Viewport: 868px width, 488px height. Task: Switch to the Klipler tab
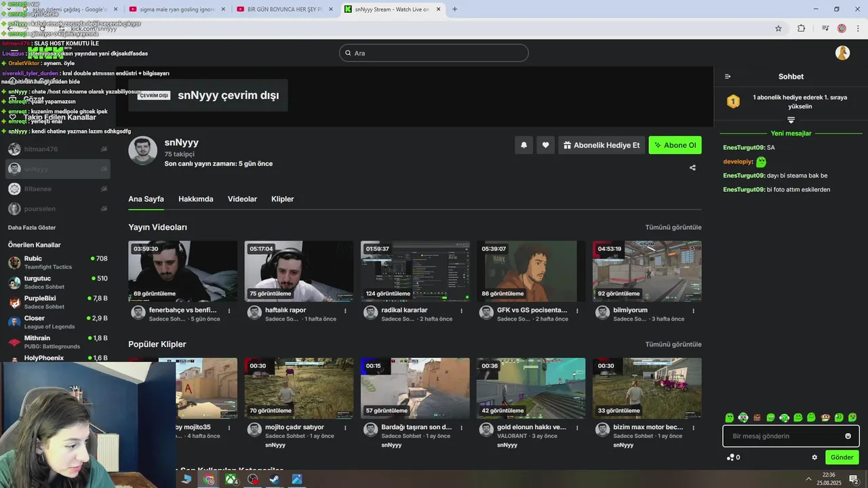pyautogui.click(x=282, y=199)
